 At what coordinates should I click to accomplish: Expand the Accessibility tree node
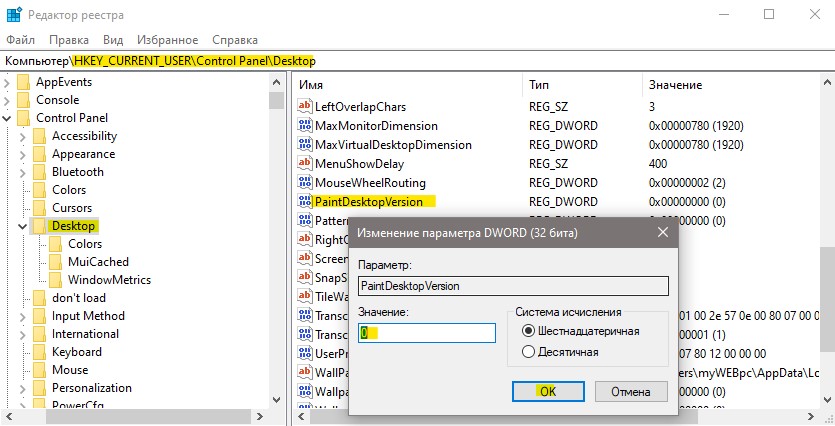pyautogui.click(x=22, y=136)
